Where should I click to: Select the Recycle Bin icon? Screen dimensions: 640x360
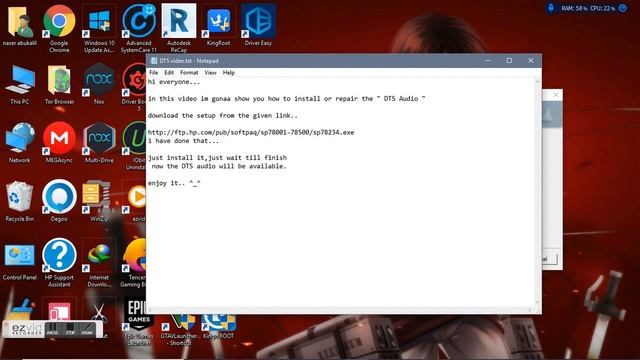pyautogui.click(x=19, y=202)
